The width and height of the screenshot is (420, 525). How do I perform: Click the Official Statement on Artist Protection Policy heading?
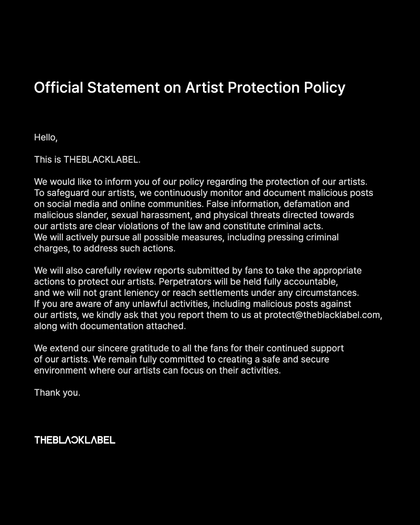pyautogui.click(x=189, y=87)
